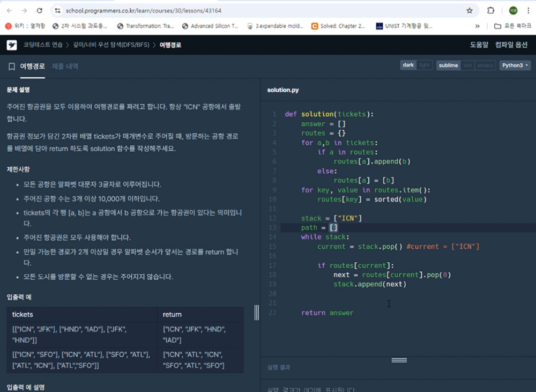Open the browser extensions puzzle icon
The width and height of the screenshot is (536, 392).
[x=490, y=11]
